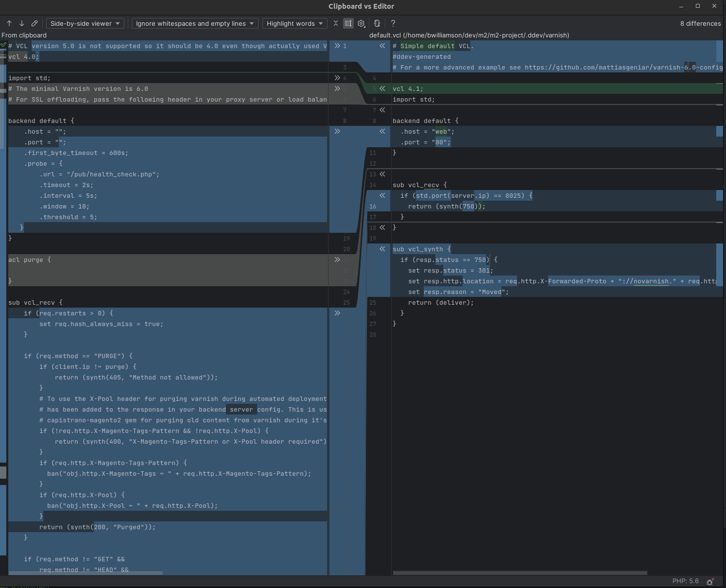Click if (req.method == "PURGE") line
The height and width of the screenshot is (588, 726).
[78, 356]
